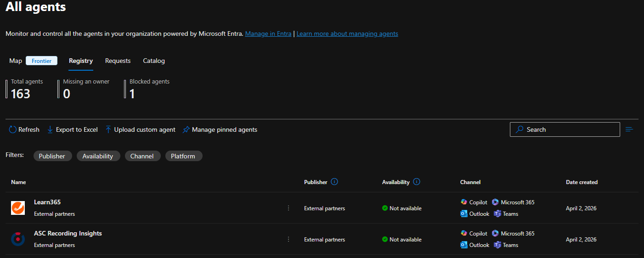Expand the Platform filter

(x=183, y=156)
